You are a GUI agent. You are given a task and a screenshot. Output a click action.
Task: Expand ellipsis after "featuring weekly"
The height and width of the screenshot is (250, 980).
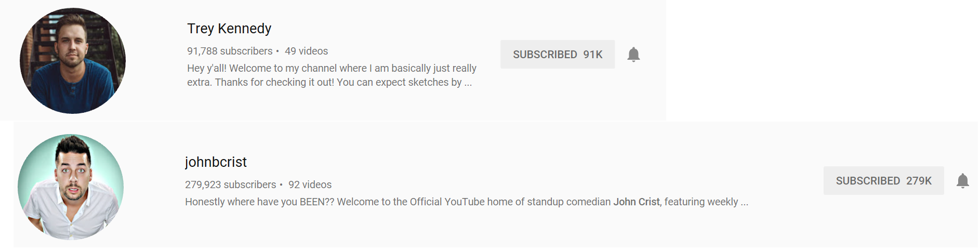[744, 202]
